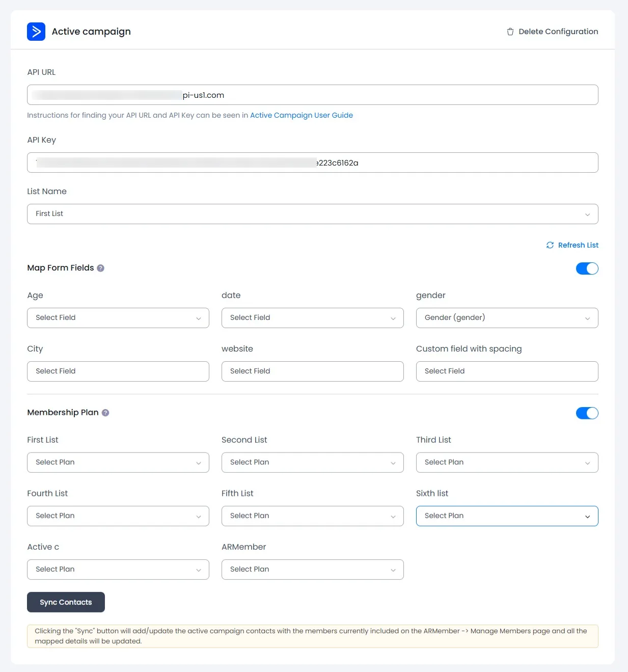Open the Custom field with spacing dropdown
The width and height of the screenshot is (628, 672).
click(x=507, y=371)
